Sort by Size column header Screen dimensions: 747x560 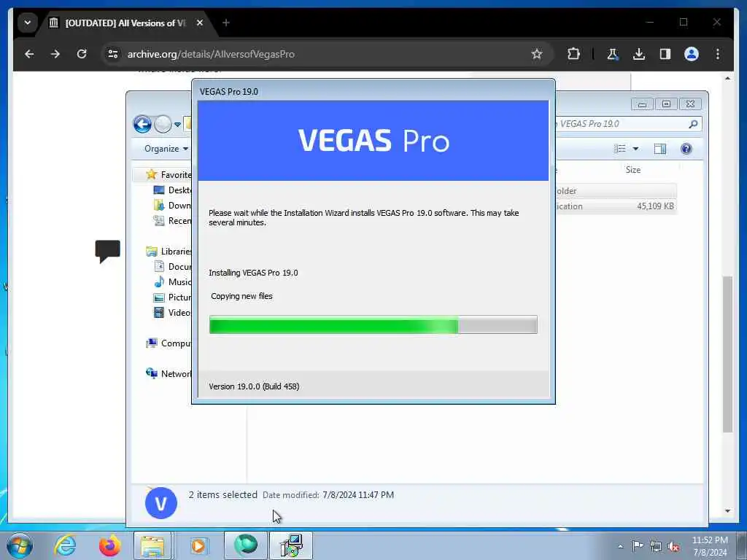click(633, 169)
